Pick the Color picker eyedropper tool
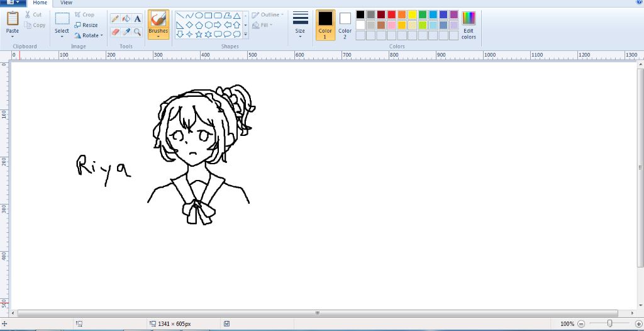The image size is (644, 331). click(x=126, y=31)
